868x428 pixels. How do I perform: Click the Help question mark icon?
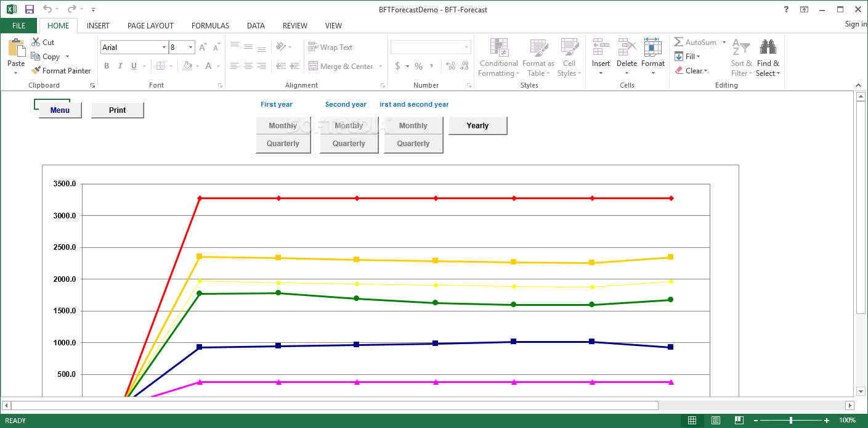[786, 9]
